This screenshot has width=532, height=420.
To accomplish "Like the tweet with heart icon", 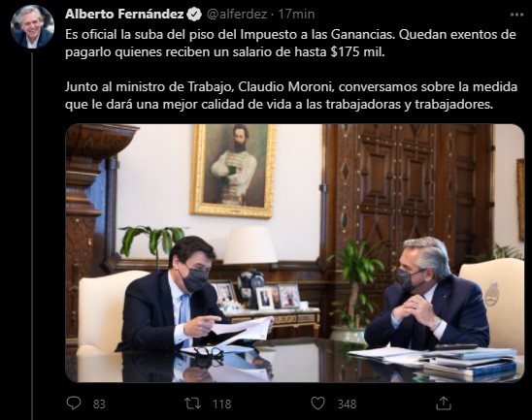I will (317, 404).
